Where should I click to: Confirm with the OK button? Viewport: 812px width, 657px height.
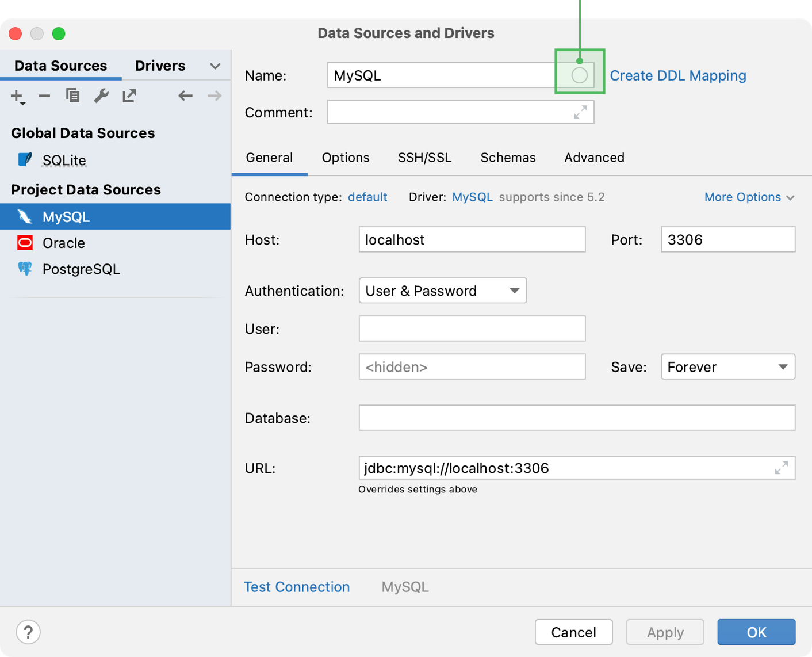point(756,632)
